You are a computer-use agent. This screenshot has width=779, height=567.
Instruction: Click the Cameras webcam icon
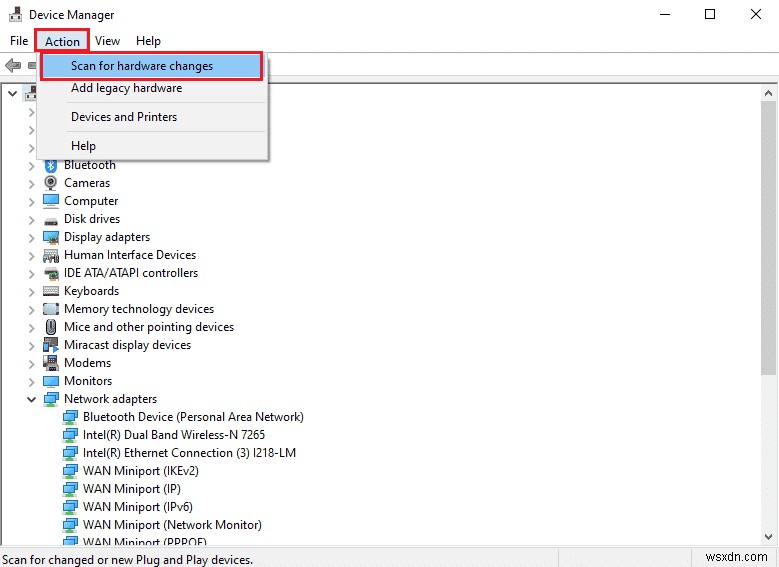51,183
